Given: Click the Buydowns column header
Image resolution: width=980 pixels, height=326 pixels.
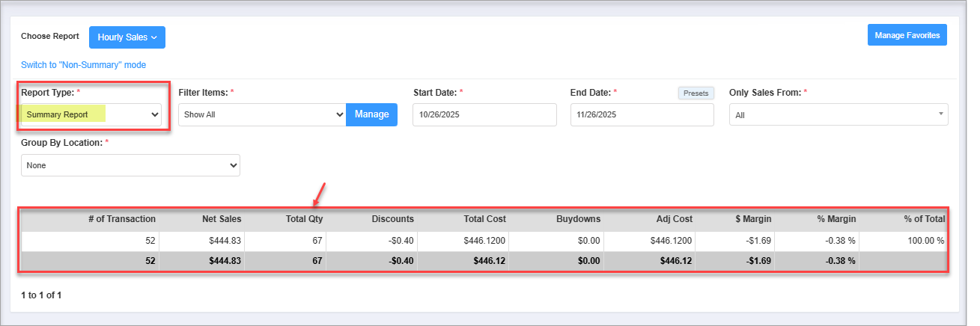Looking at the screenshot, I should (578, 219).
